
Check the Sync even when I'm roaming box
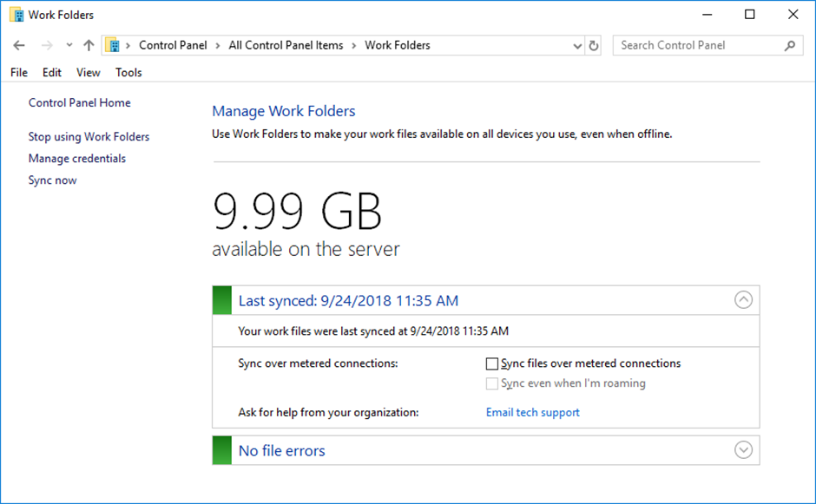coord(492,383)
